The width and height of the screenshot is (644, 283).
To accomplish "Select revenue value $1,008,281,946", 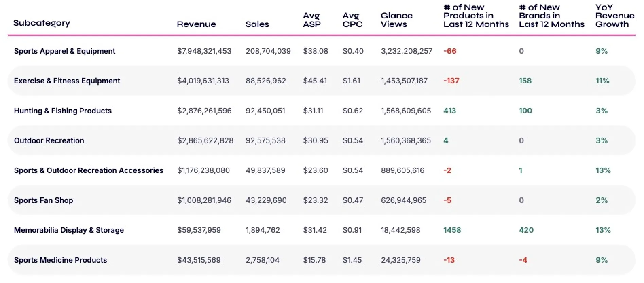I will [x=204, y=200].
